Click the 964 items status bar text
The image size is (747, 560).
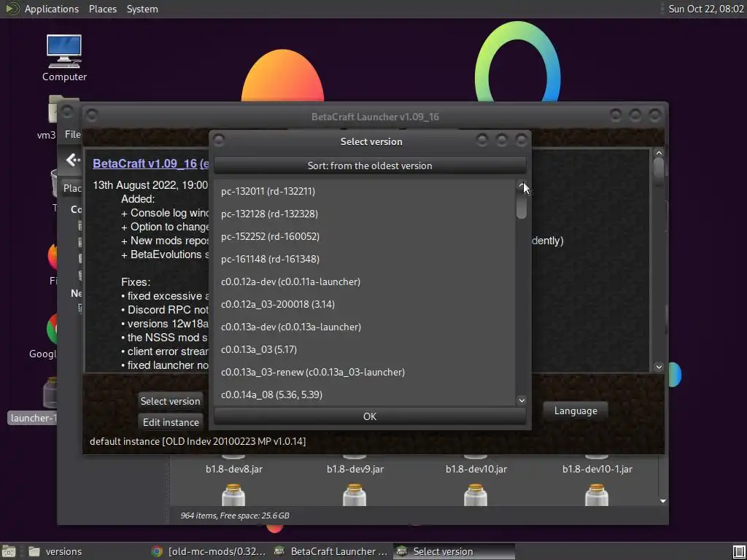point(235,516)
